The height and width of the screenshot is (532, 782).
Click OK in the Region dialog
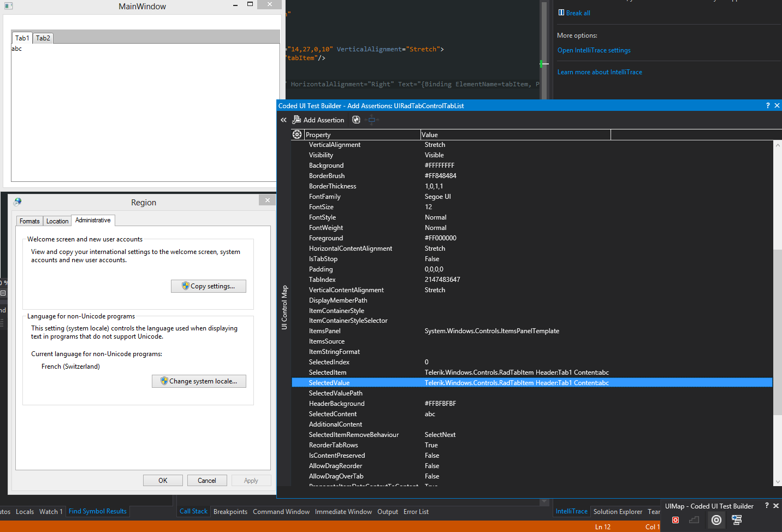pos(163,480)
